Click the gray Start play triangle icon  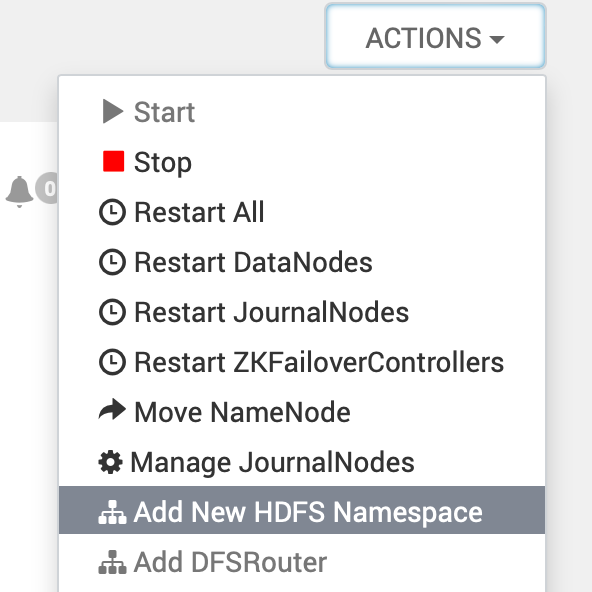click(113, 111)
